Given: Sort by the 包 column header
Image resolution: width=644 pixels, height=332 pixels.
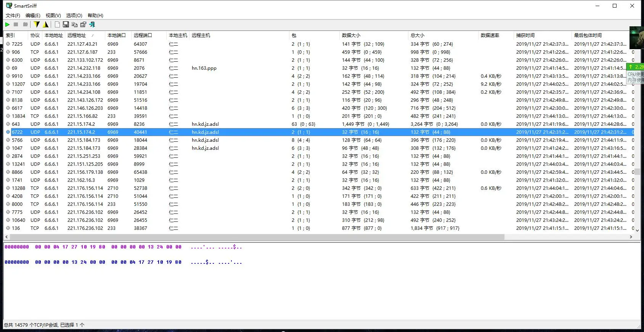Looking at the screenshot, I should pyautogui.click(x=314, y=35).
